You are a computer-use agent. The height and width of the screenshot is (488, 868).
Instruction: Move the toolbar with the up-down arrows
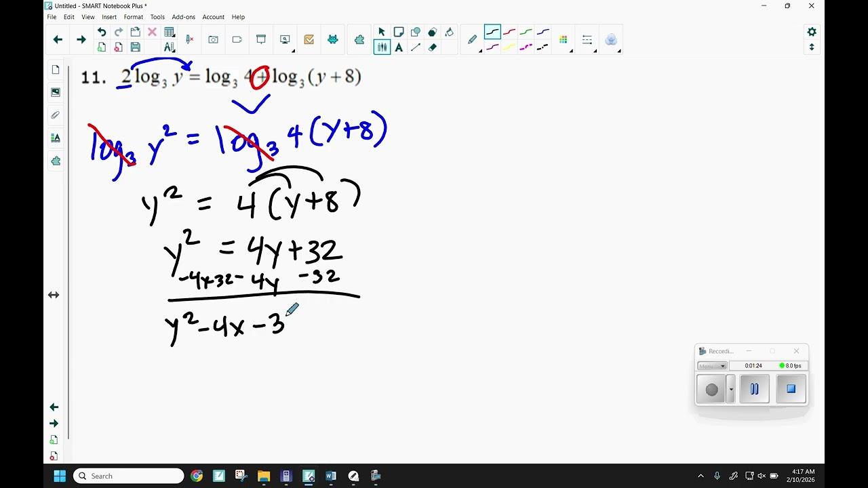[812, 47]
